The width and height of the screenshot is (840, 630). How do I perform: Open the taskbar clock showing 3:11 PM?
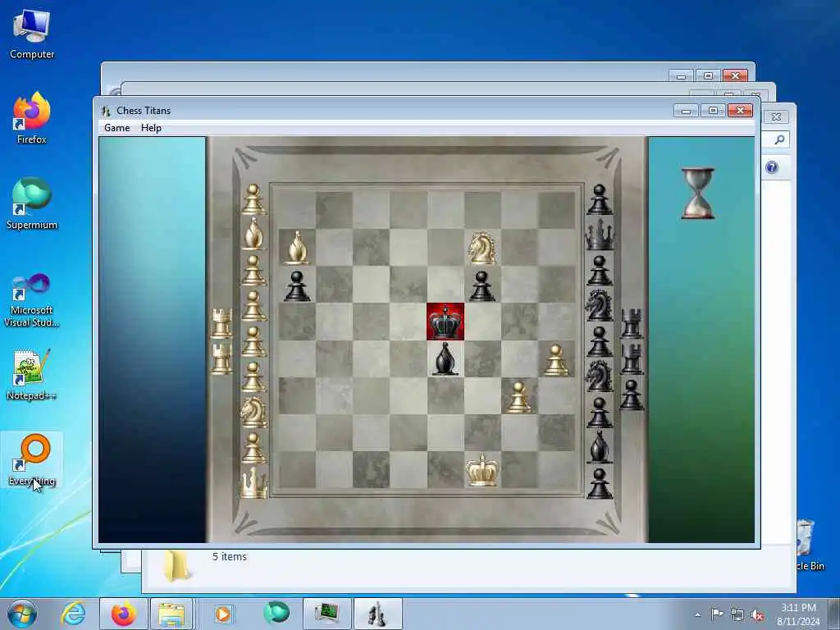click(797, 614)
